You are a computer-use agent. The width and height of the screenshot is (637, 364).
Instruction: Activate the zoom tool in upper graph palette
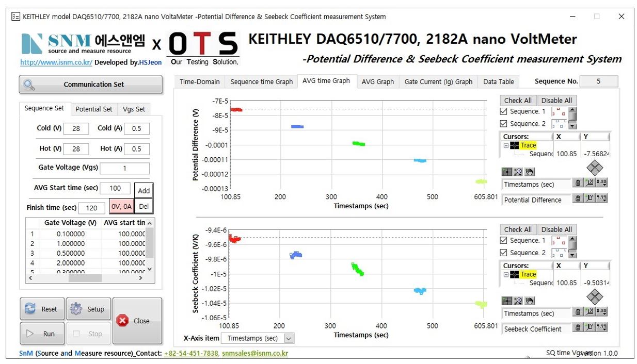pos(518,172)
